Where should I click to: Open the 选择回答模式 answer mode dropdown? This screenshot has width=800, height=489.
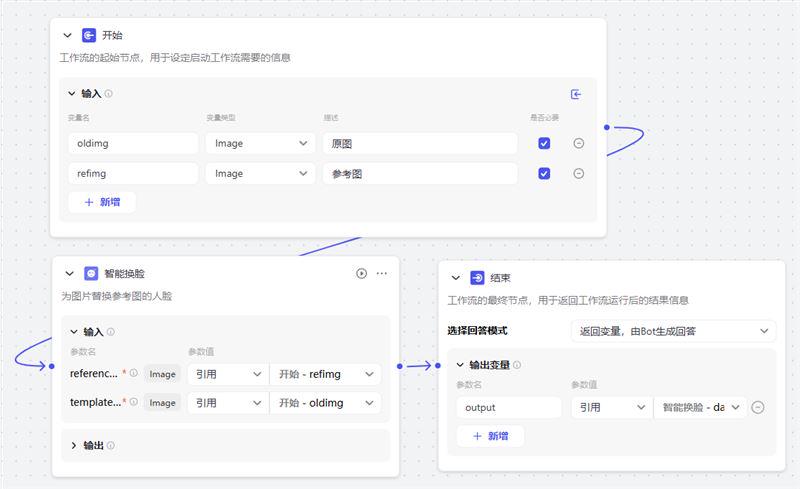tap(673, 331)
